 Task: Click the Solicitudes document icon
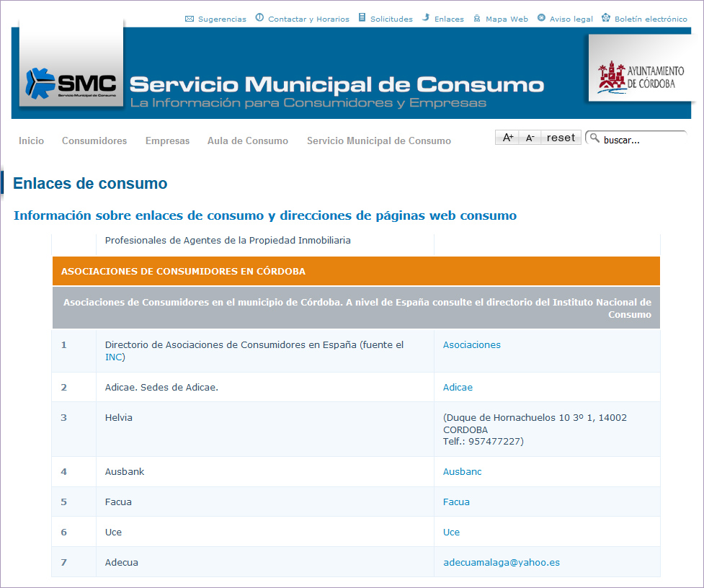[362, 17]
